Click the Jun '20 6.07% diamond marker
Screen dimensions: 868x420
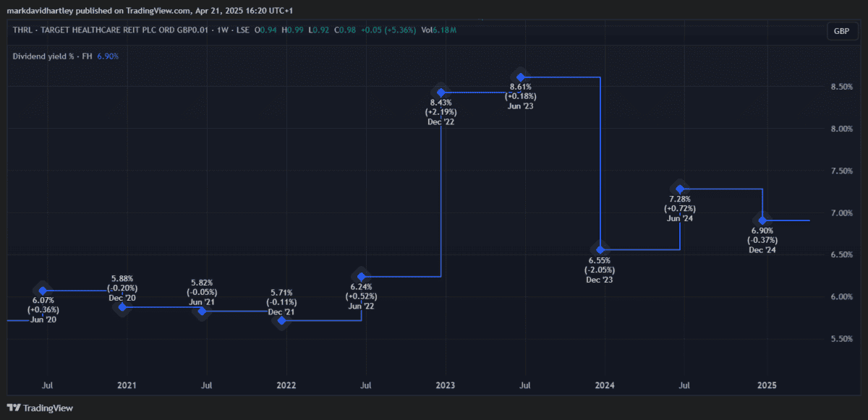pyautogui.click(x=43, y=291)
